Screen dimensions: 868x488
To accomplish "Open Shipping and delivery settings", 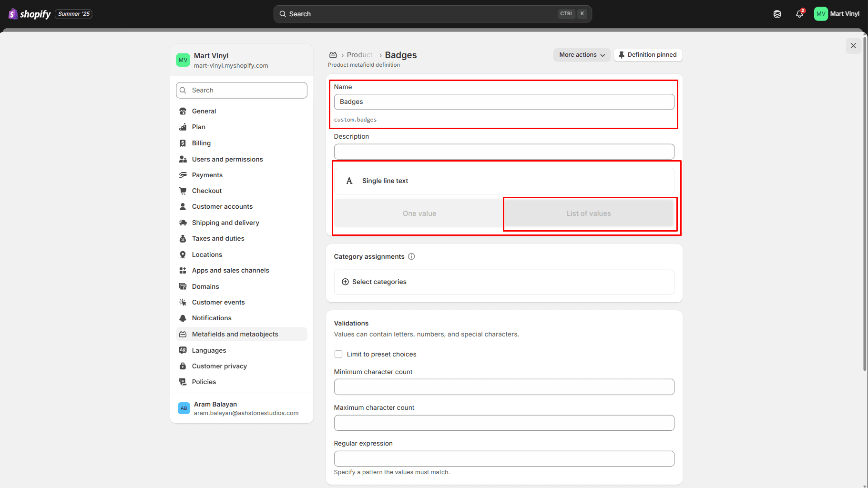I will tap(225, 223).
